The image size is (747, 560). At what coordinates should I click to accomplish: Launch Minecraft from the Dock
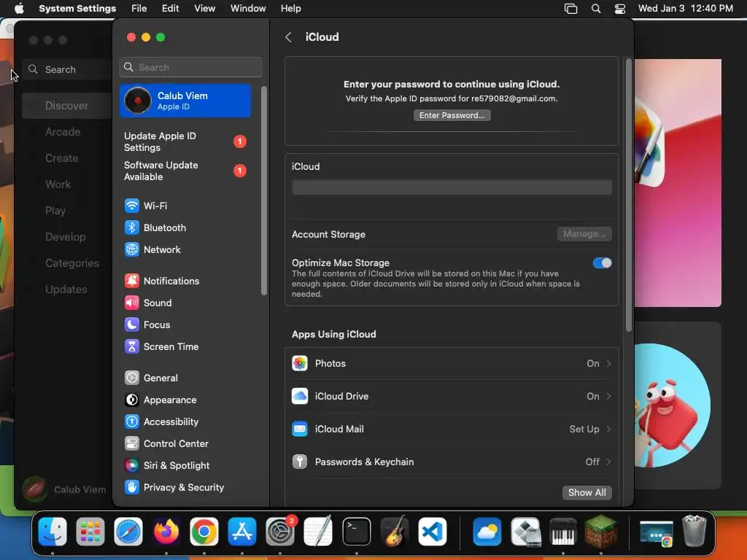point(601,532)
